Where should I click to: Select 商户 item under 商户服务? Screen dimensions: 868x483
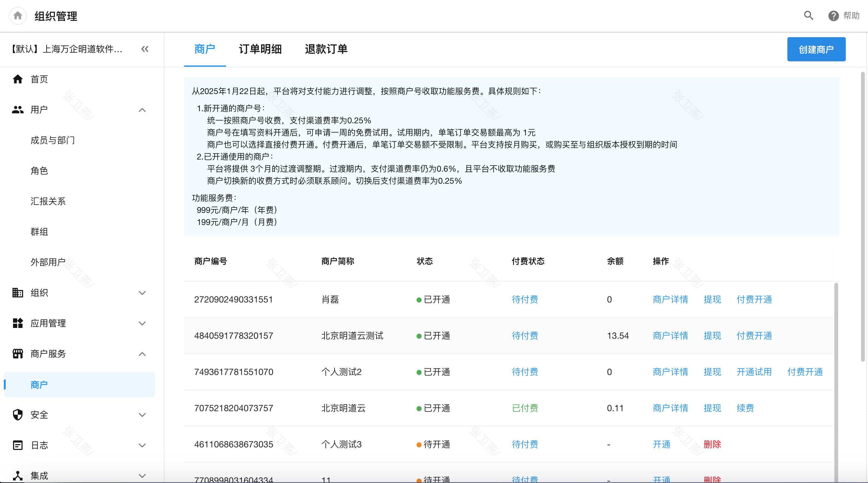coord(79,384)
